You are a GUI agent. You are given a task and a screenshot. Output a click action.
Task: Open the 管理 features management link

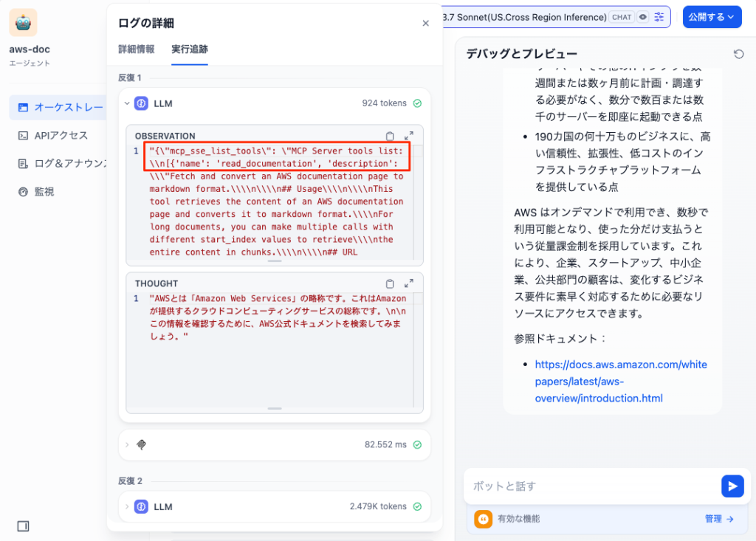(719, 519)
